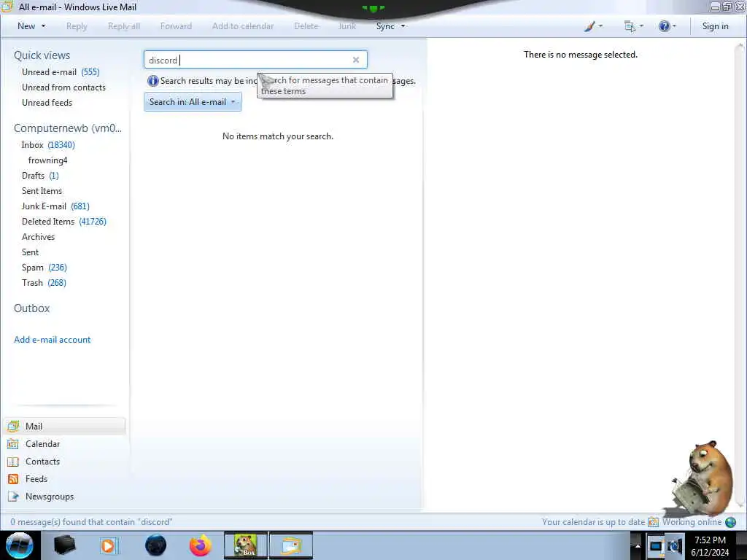Open the Help question mark icon

click(x=664, y=26)
